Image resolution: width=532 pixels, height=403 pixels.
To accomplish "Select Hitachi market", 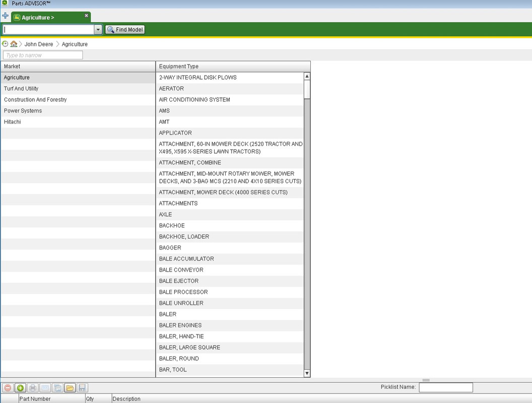I will 78,122.
